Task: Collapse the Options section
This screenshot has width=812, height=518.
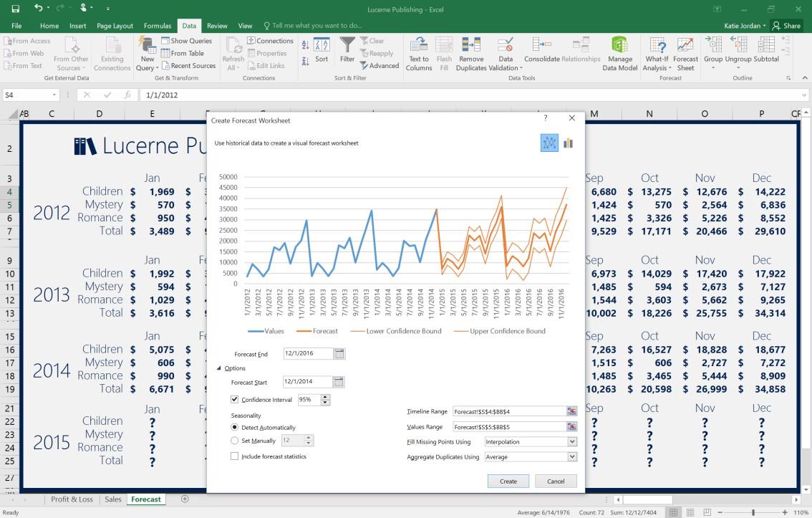Action: pos(219,368)
